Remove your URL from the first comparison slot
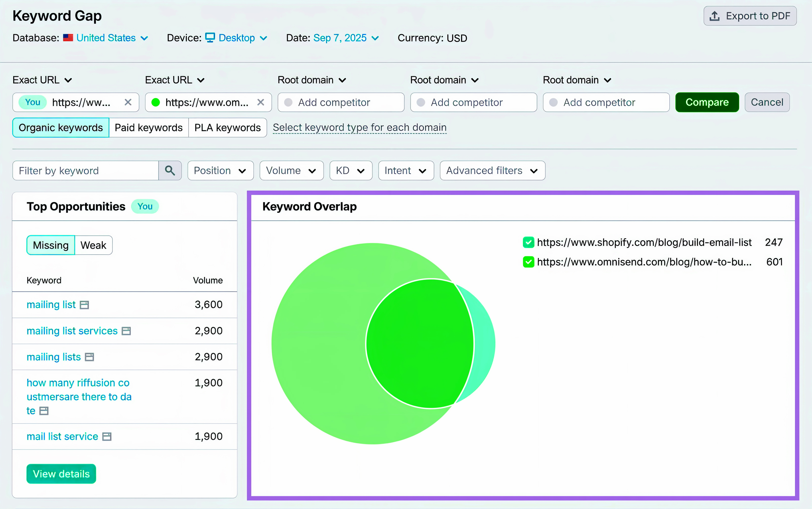This screenshot has width=812, height=509. (128, 102)
